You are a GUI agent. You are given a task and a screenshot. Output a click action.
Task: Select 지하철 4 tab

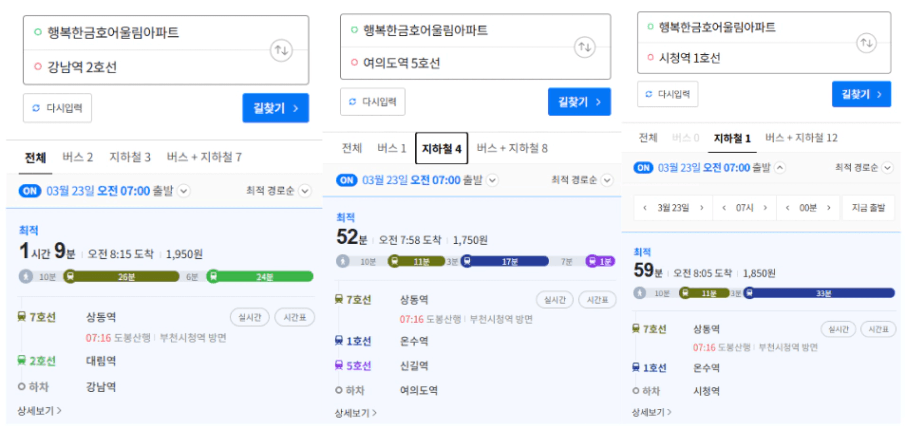coord(441,149)
